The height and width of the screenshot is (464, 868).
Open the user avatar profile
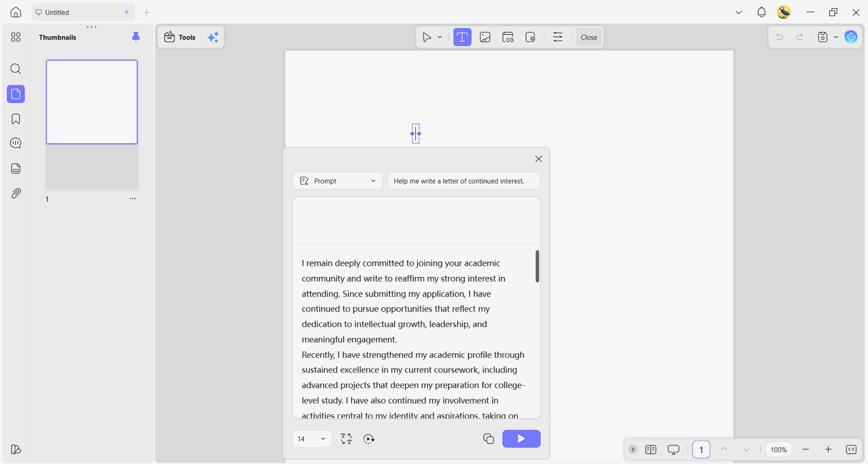[784, 12]
